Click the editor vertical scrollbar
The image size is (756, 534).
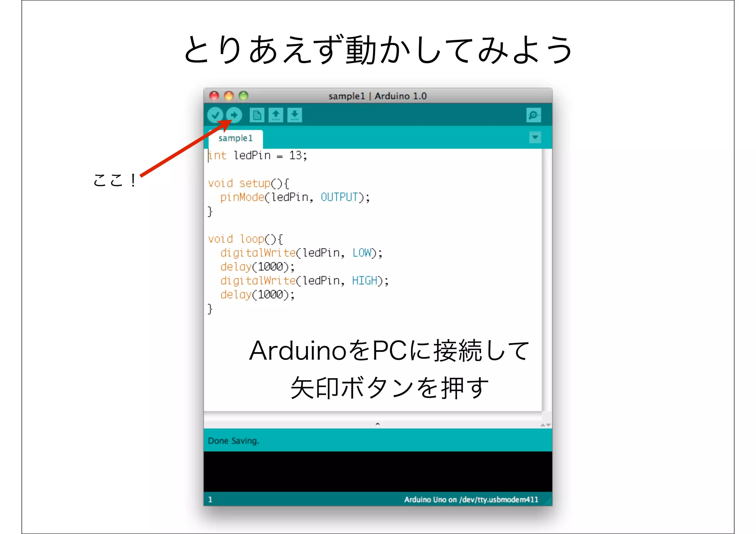[x=547, y=280]
